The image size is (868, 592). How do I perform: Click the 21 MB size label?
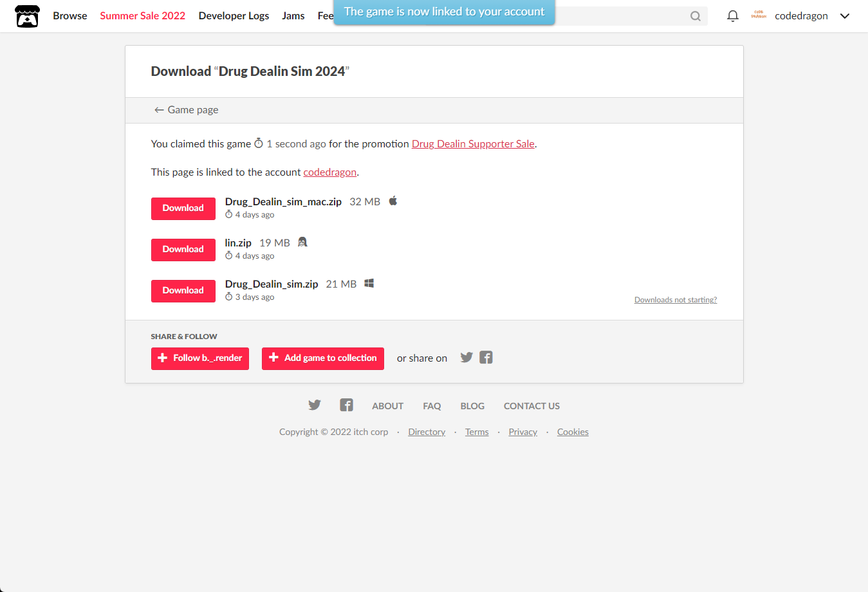pos(341,284)
